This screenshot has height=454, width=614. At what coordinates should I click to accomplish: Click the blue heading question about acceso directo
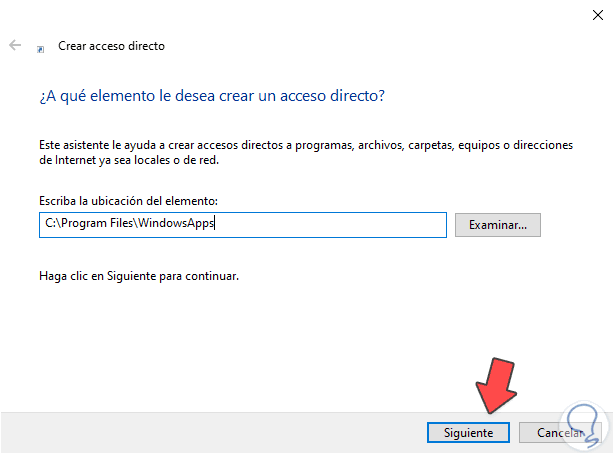(x=212, y=96)
